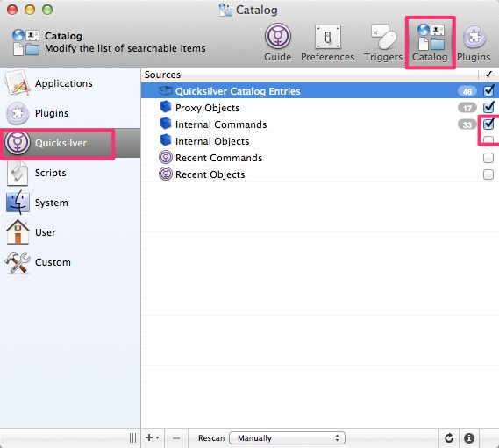Select the Catalog toolbar icon
The image size is (499, 448).
pos(430,42)
